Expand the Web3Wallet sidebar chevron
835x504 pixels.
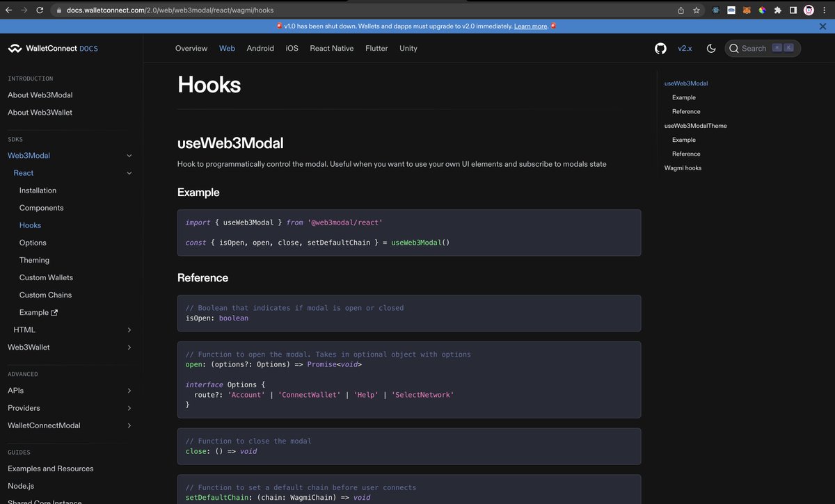pyautogui.click(x=129, y=347)
